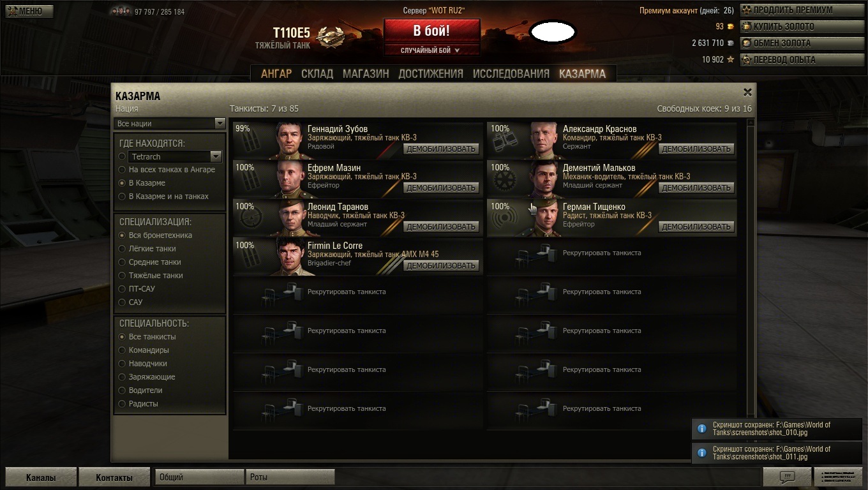
Task: Open the 'Все нации' nation dropdown
Action: point(170,123)
